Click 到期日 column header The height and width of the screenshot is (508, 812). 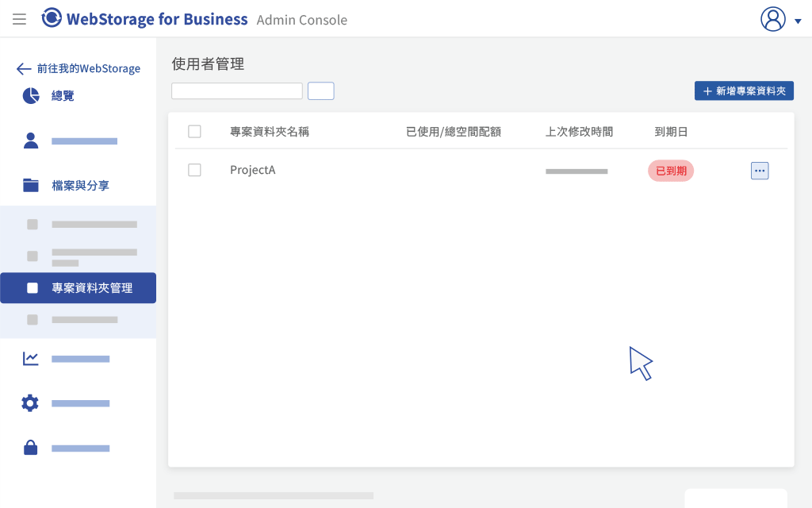point(671,132)
